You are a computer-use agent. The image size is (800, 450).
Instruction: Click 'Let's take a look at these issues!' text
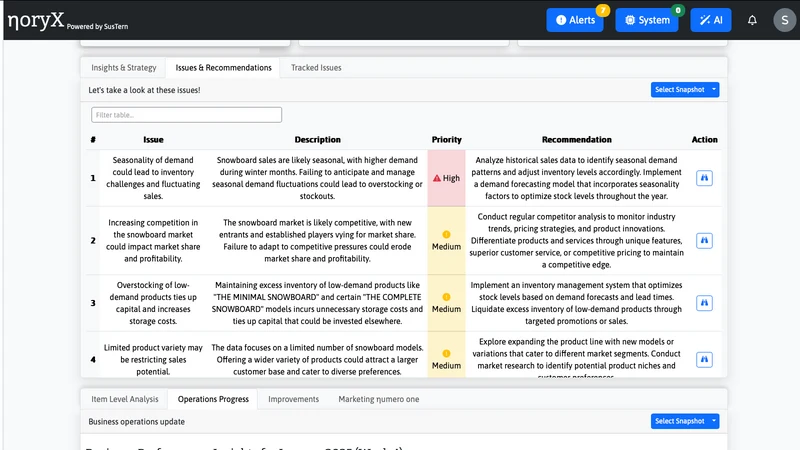point(144,90)
